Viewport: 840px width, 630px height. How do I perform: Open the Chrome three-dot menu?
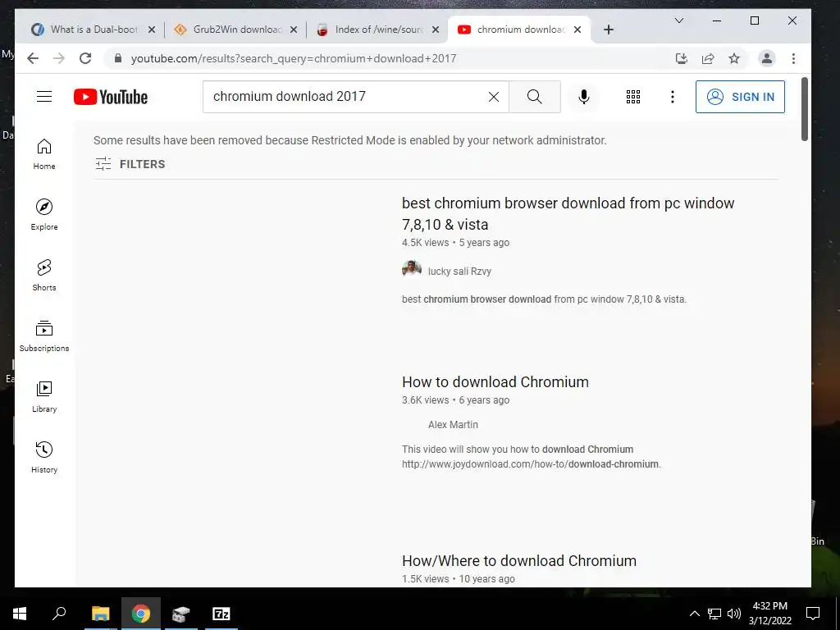[793, 58]
